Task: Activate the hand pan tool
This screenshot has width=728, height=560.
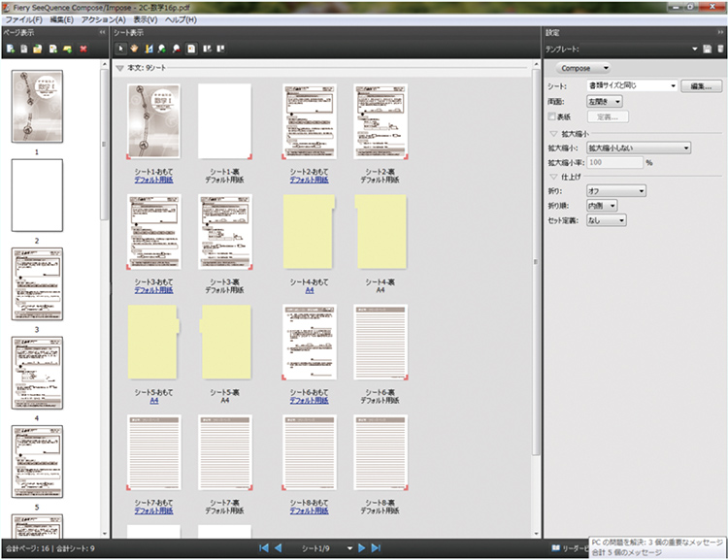Action: pyautogui.click(x=134, y=48)
